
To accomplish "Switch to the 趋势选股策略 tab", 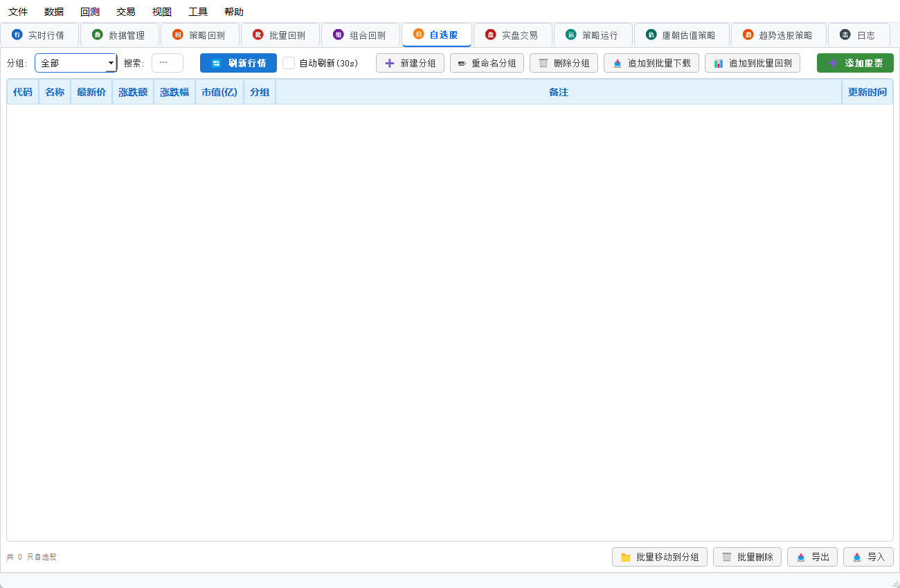I will 779,35.
